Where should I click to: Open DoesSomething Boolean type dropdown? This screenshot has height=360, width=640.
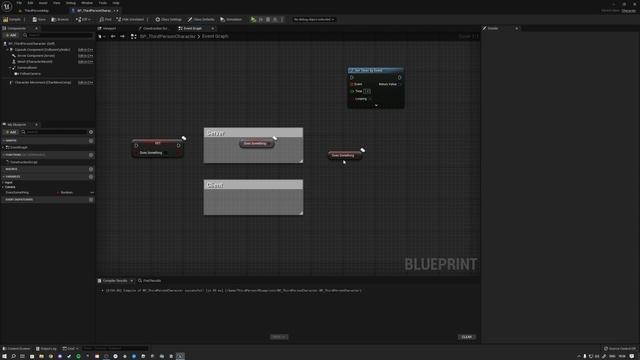[67, 192]
